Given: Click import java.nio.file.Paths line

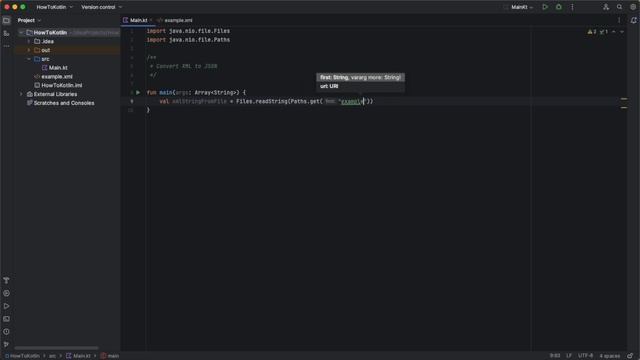Looking at the screenshot, I should [x=188, y=40].
